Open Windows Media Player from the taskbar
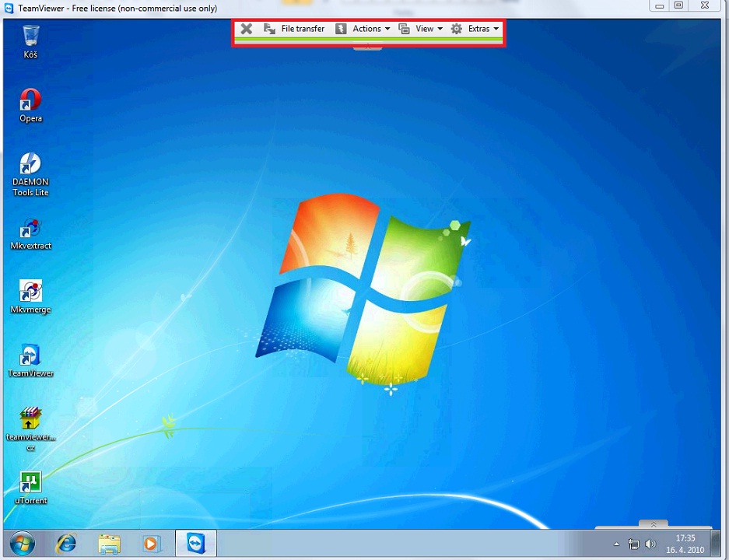The image size is (729, 560). 152,543
